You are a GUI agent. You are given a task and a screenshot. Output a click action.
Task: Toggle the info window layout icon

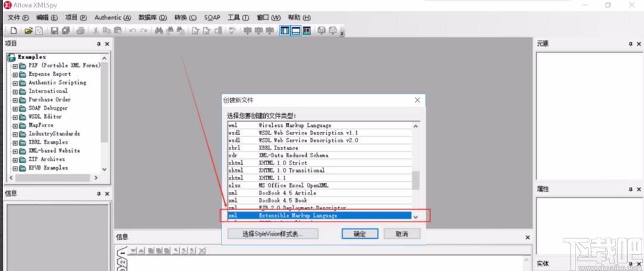tap(295, 30)
